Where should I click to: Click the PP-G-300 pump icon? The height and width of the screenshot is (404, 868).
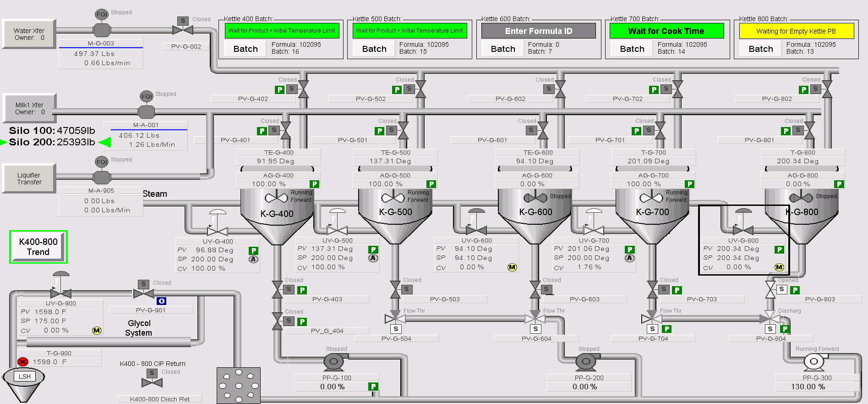click(x=814, y=362)
